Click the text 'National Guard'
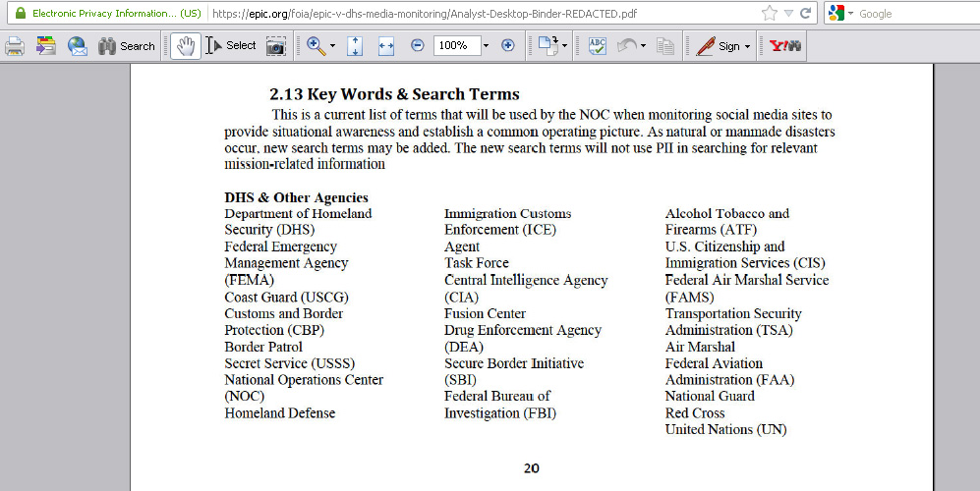Image resolution: width=980 pixels, height=491 pixels. (x=710, y=396)
